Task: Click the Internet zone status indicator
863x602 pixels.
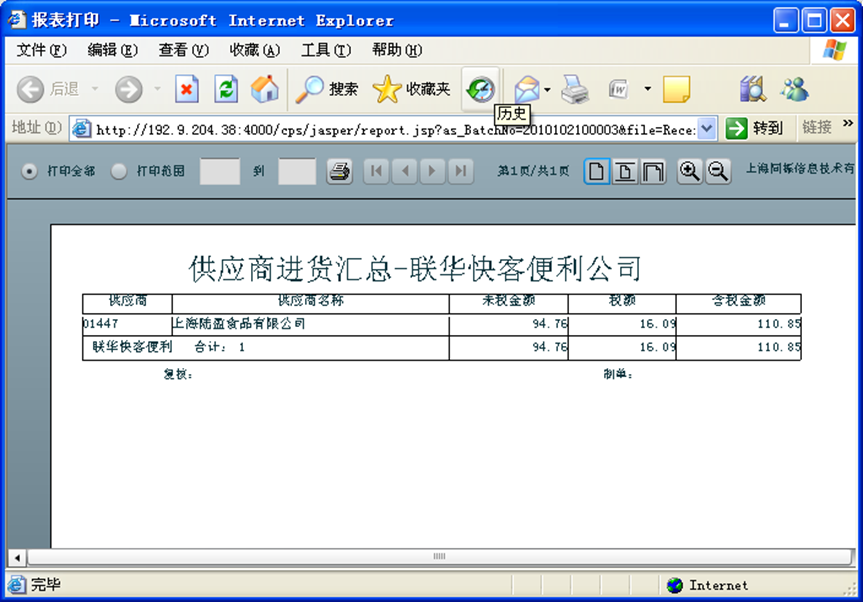Action: (x=707, y=585)
